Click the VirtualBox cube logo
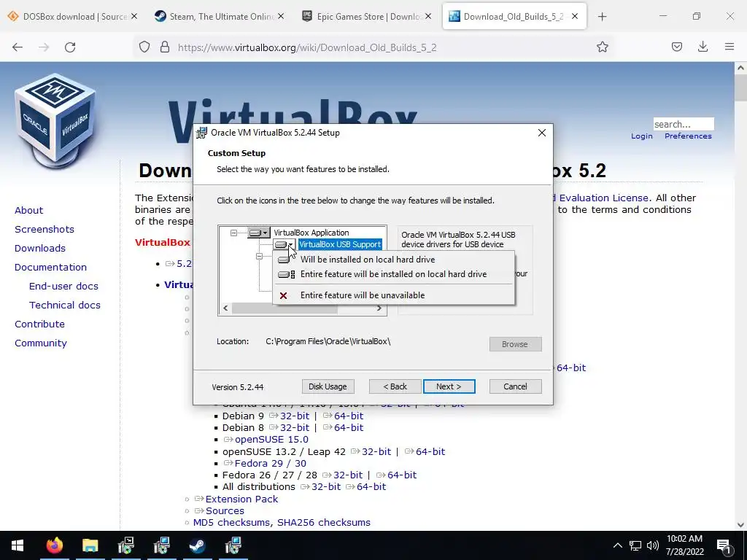This screenshot has height=560, width=747. coord(55,122)
